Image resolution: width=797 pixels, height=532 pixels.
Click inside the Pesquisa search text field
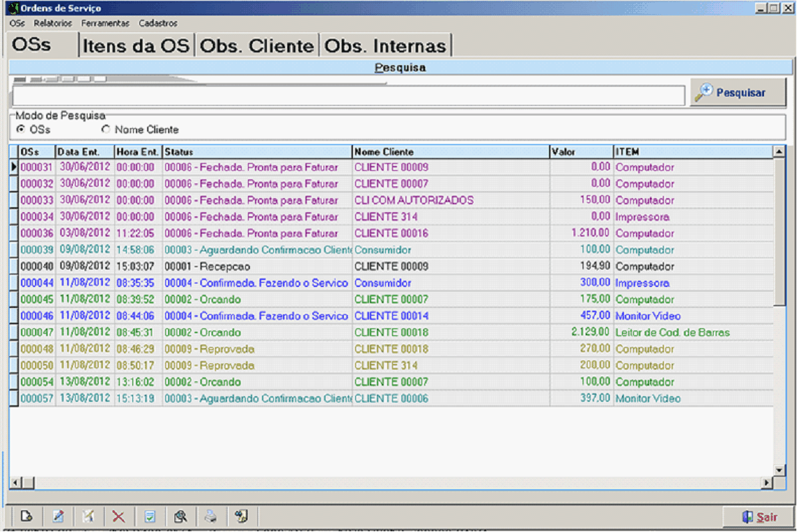[x=348, y=96]
